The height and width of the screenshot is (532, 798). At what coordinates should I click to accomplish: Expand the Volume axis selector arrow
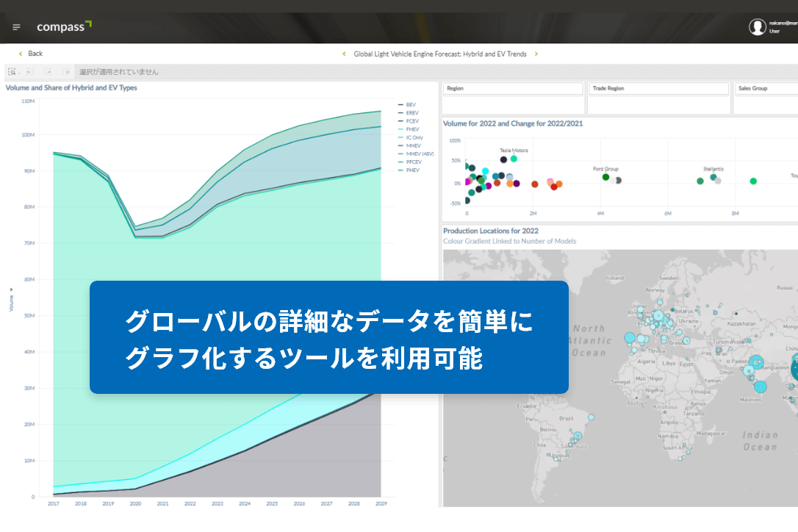[11, 290]
